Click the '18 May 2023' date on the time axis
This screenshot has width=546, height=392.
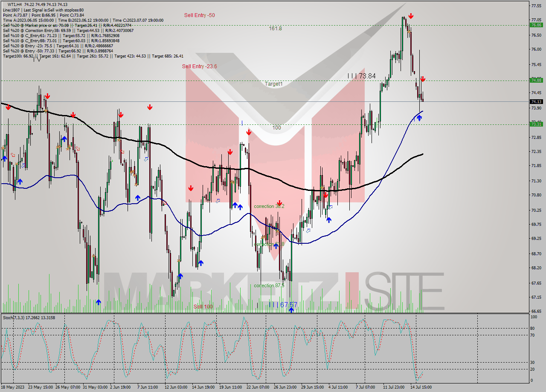click(x=13, y=387)
